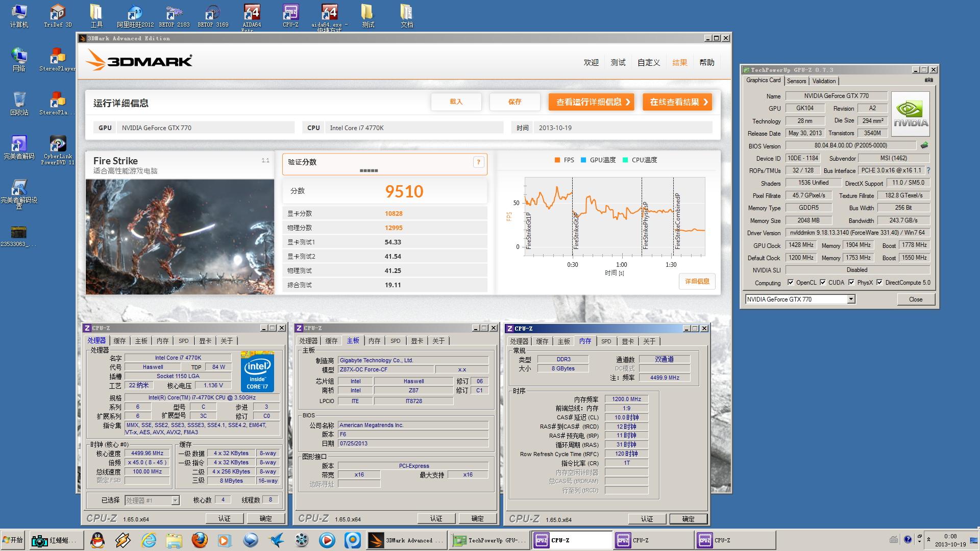Click 查看运行详细信息 orange button
The height and width of the screenshot is (551, 980).
click(x=592, y=102)
